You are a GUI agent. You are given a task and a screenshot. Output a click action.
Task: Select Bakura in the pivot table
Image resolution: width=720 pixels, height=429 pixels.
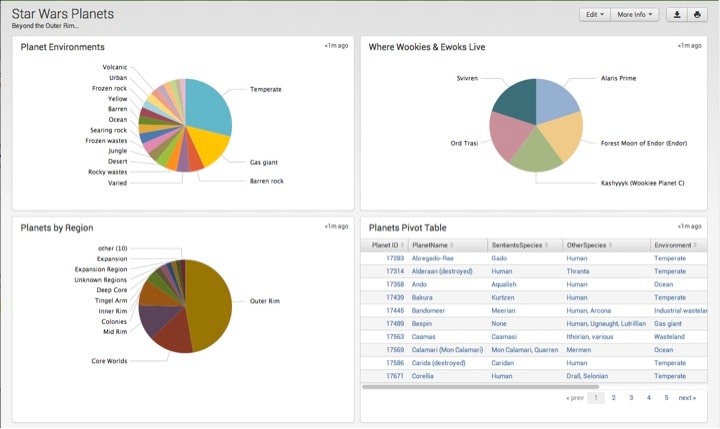point(422,298)
